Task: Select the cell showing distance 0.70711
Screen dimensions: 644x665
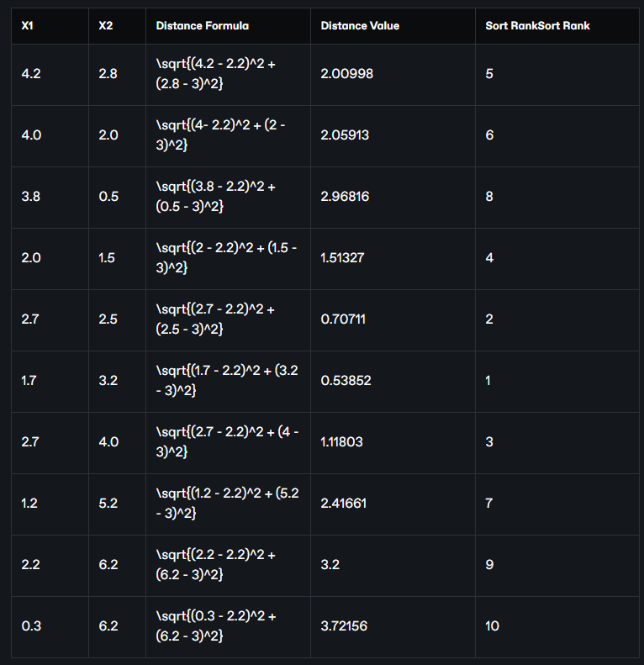Action: coord(343,319)
